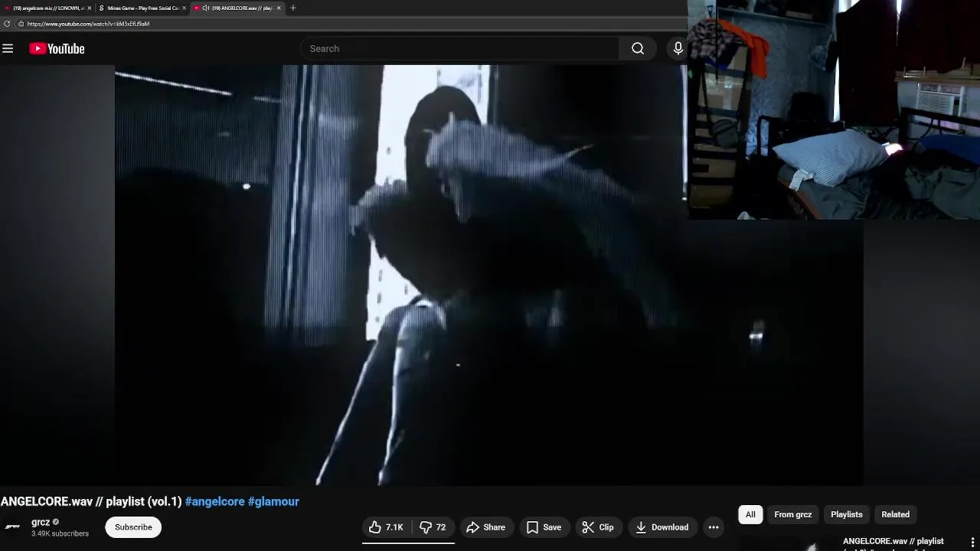The height and width of the screenshot is (551, 980).
Task: Click the search magnifier button
Action: coord(638,48)
